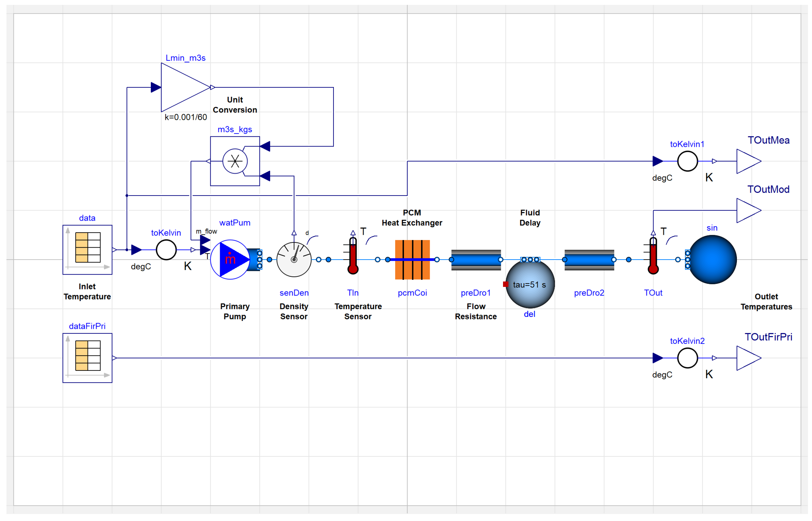This screenshot has height=521, width=812.
Task: Select the preDro2 pipe component
Action: tap(589, 260)
